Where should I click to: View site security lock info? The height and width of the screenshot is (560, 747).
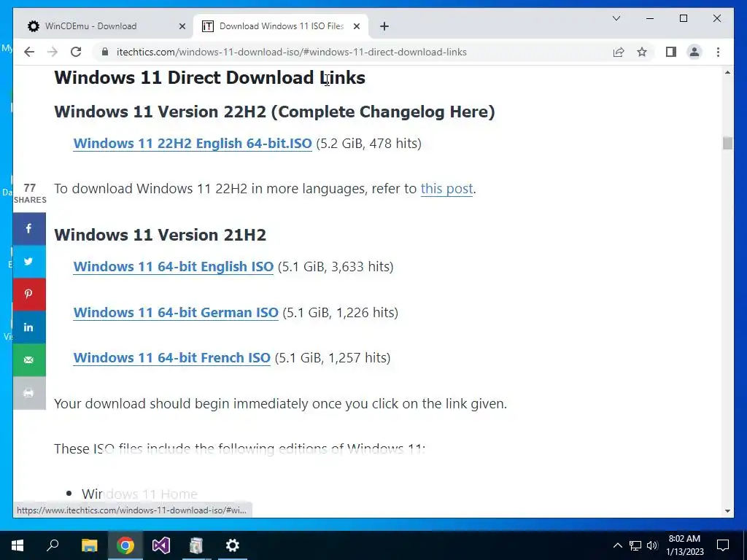coord(105,52)
